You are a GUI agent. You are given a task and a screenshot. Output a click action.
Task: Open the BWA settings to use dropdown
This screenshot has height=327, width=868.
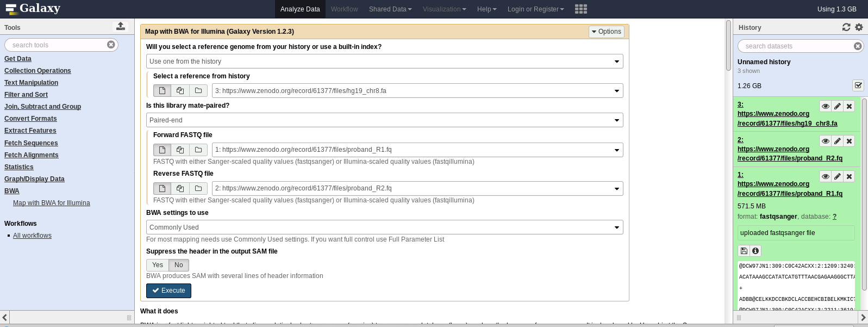(x=384, y=227)
